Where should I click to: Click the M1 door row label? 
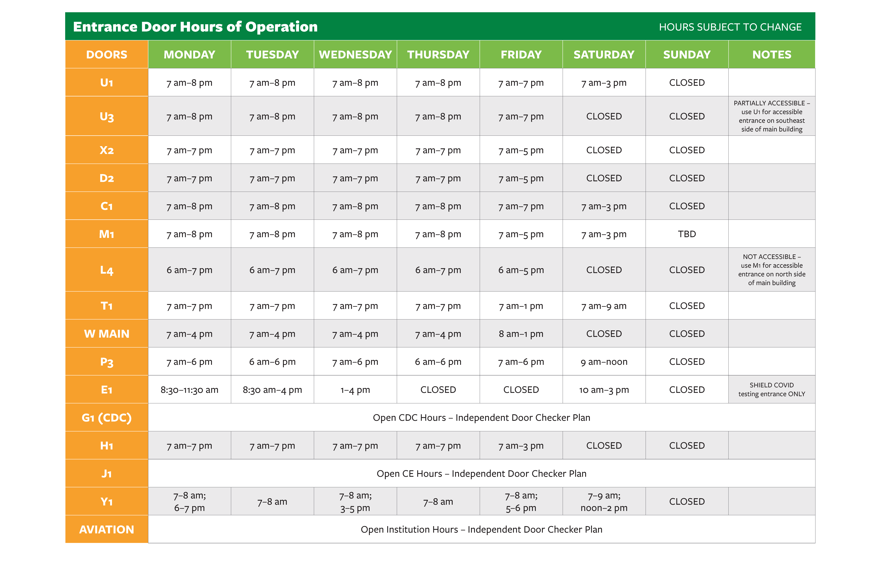tap(107, 234)
